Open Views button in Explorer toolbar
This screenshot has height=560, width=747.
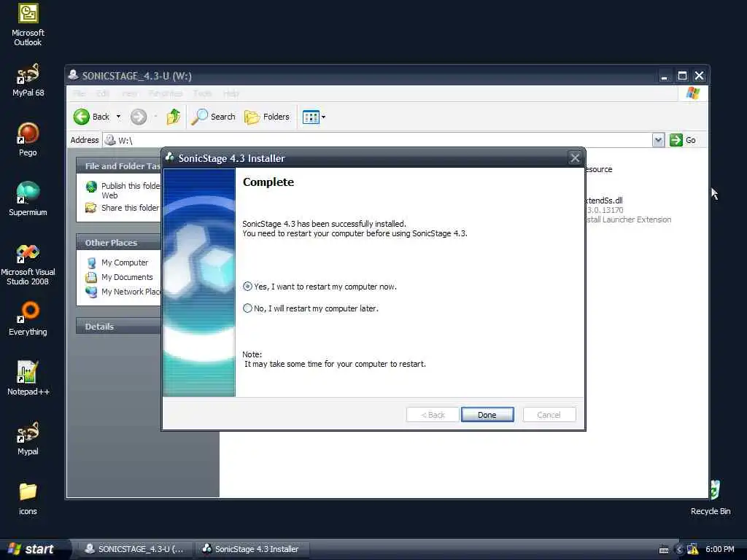[x=311, y=117]
